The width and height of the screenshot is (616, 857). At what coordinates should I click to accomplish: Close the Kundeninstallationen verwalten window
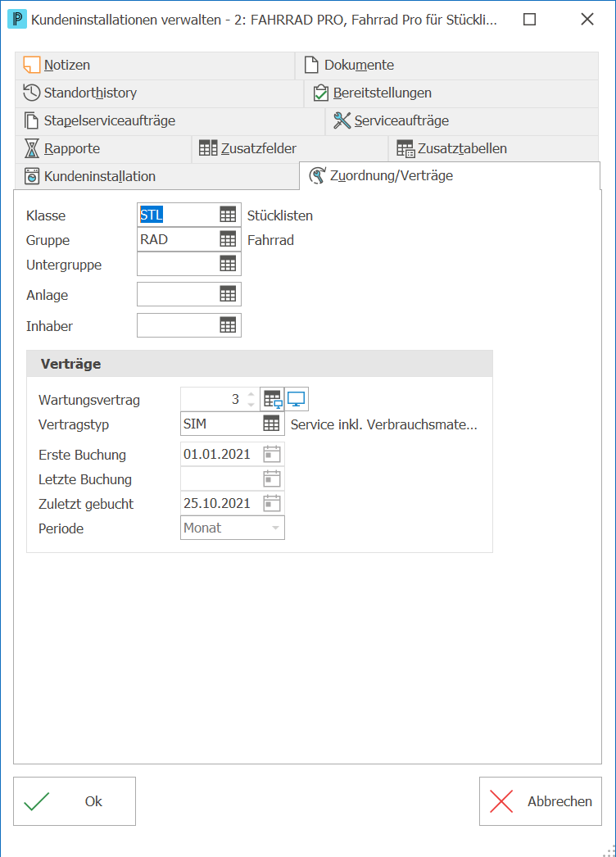pos(587,20)
